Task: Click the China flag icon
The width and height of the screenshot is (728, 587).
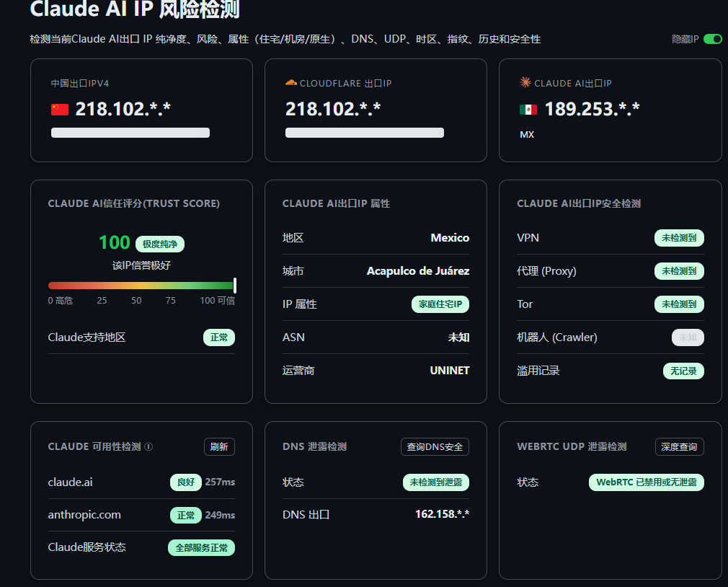Action: pyautogui.click(x=59, y=110)
